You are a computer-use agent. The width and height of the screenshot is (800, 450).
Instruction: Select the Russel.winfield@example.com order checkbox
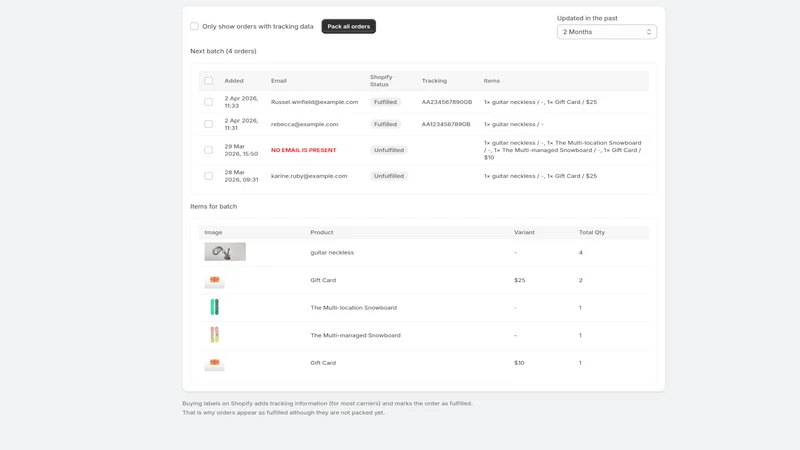point(209,102)
